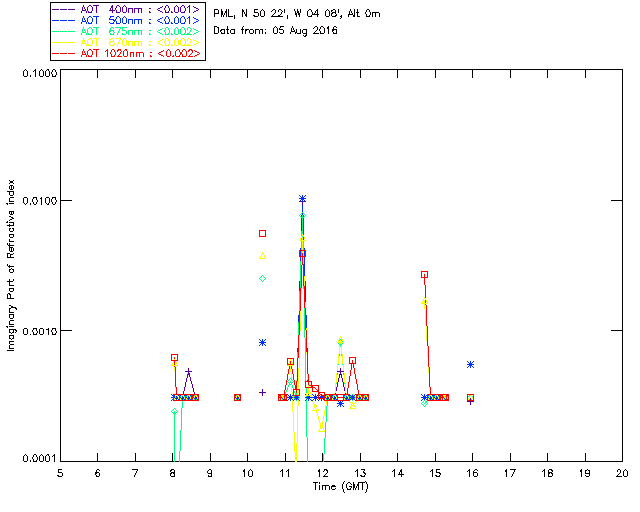The height and width of the screenshot is (512, 640).
Task: Click the x-axis tick label '14'
Action: coord(398,473)
